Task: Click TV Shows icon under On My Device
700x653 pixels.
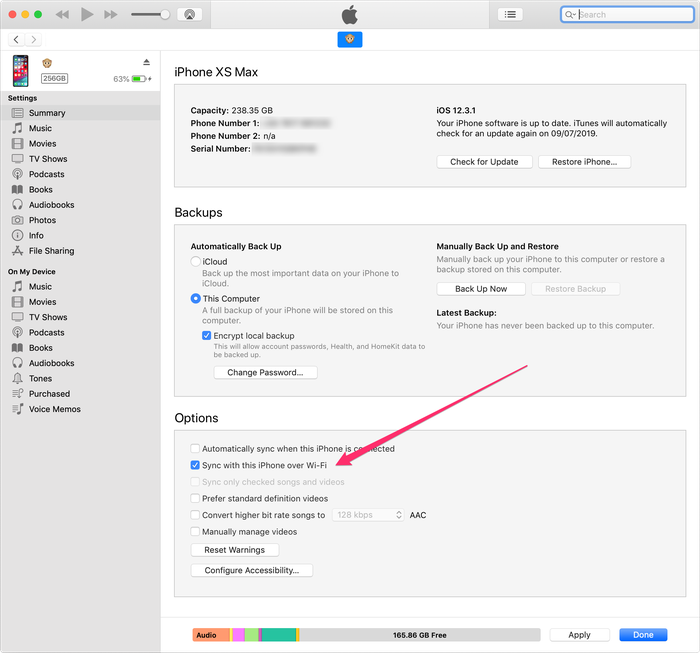Action: [x=17, y=317]
